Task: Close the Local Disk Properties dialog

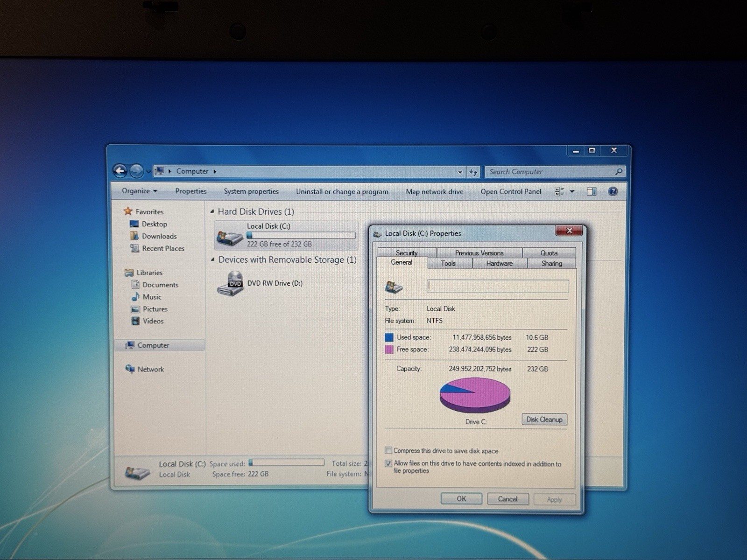Action: (x=569, y=231)
